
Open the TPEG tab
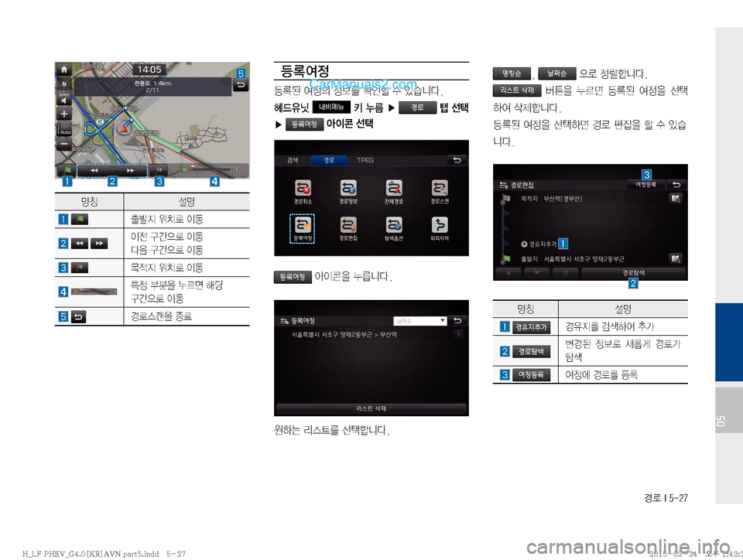click(365, 160)
